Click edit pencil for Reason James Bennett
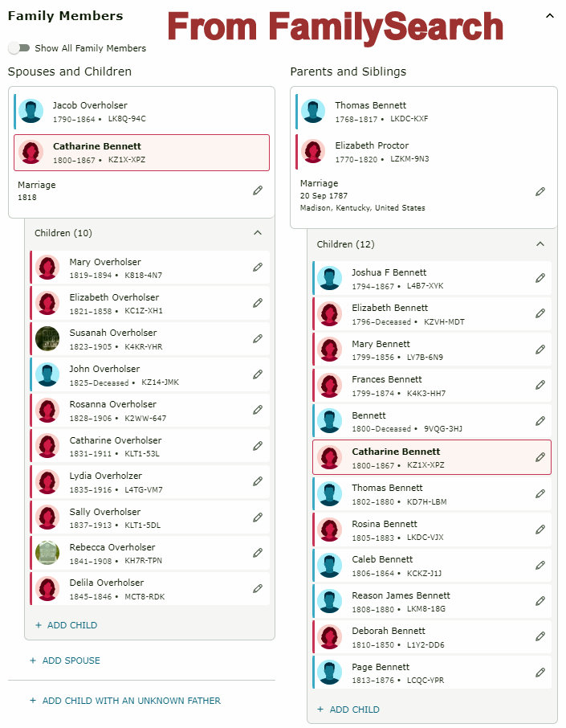Image resolution: width=566 pixels, height=728 pixels. [540, 601]
